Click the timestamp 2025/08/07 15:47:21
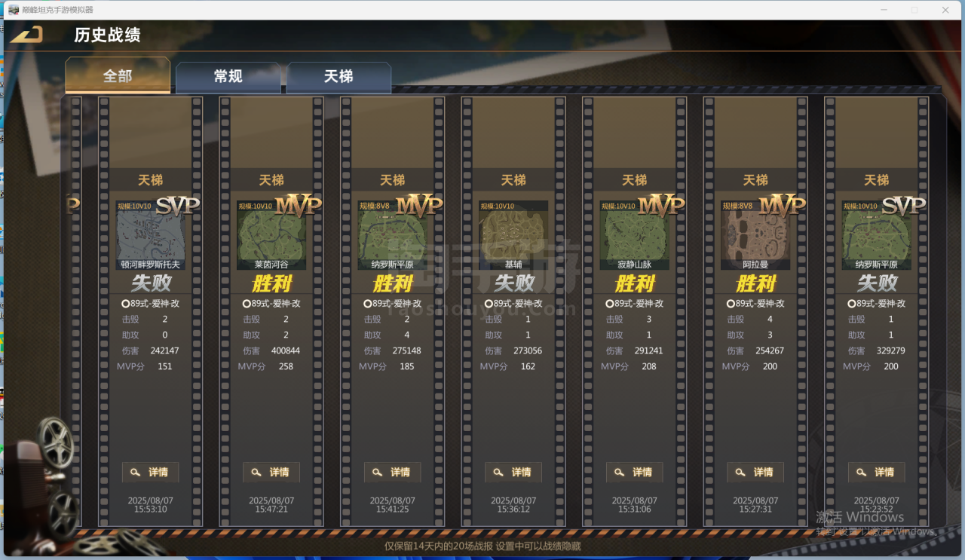 click(x=271, y=505)
